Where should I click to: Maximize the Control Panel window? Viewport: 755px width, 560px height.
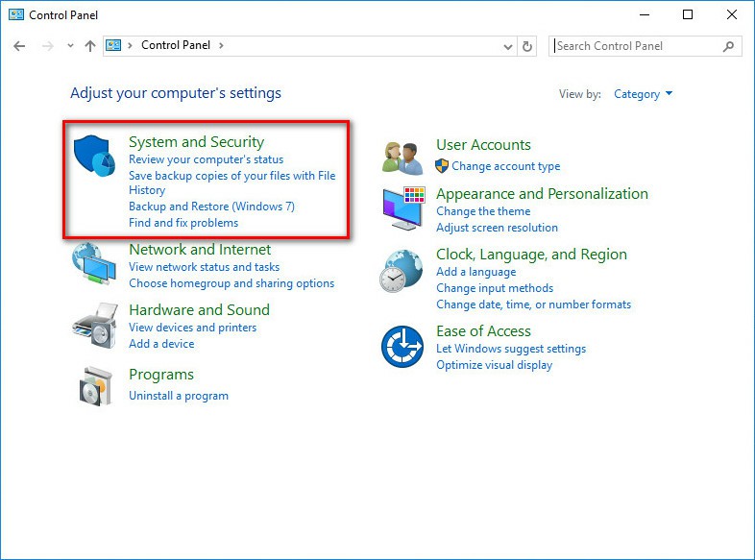(x=688, y=15)
